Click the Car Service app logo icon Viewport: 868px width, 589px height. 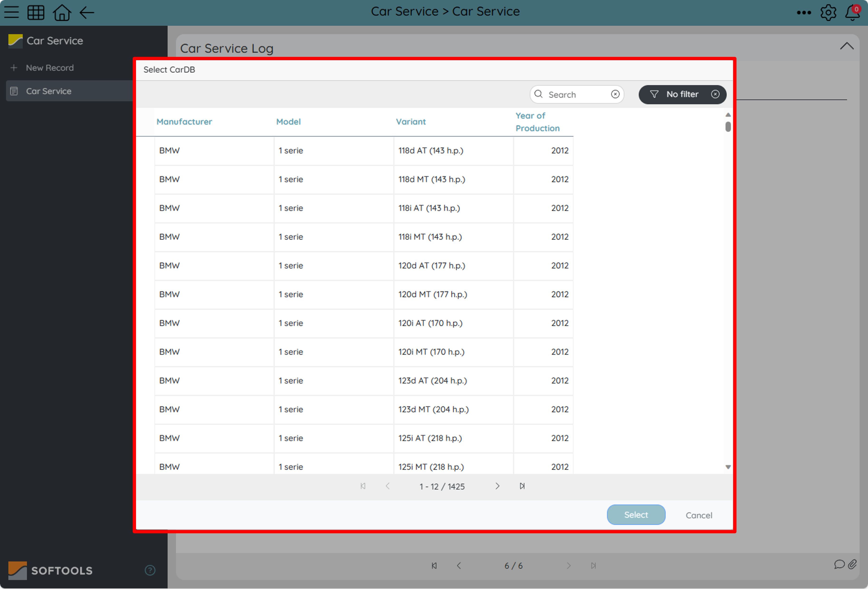(x=15, y=41)
